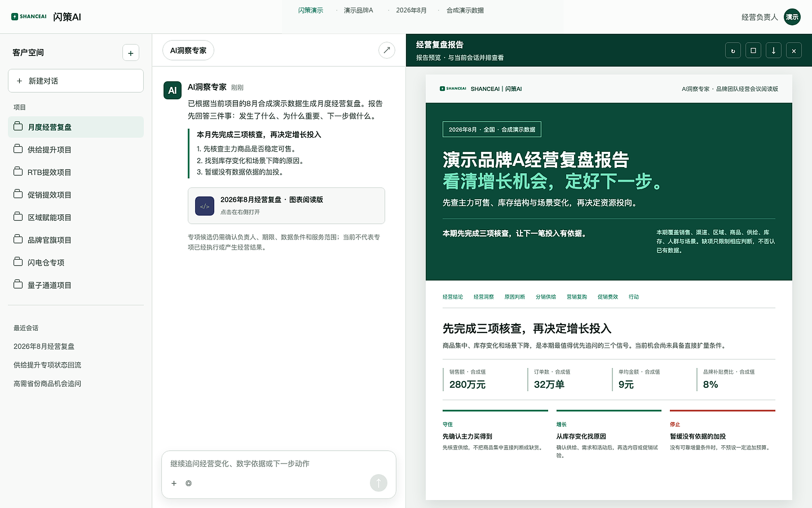
Task: Open the 量子通道项目 project
Action: click(76, 285)
